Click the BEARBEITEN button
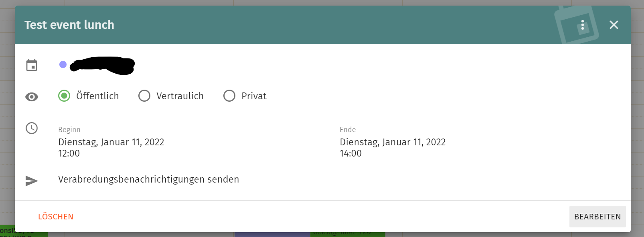Screen dimensions: 644x237 [x=597, y=217]
